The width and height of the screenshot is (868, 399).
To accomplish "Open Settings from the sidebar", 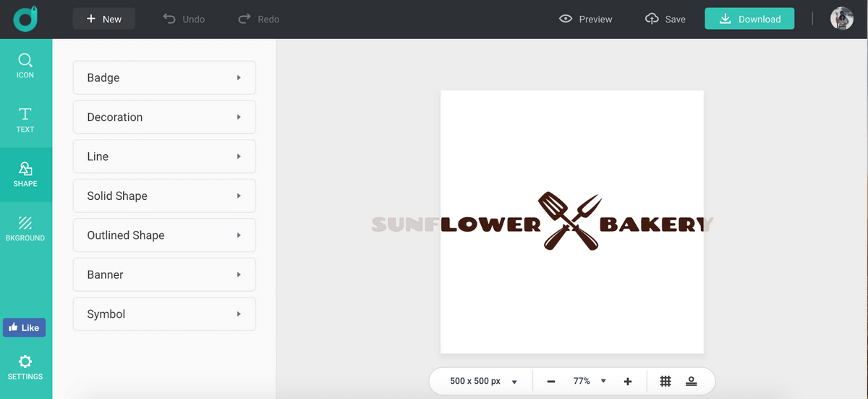I will [25, 366].
